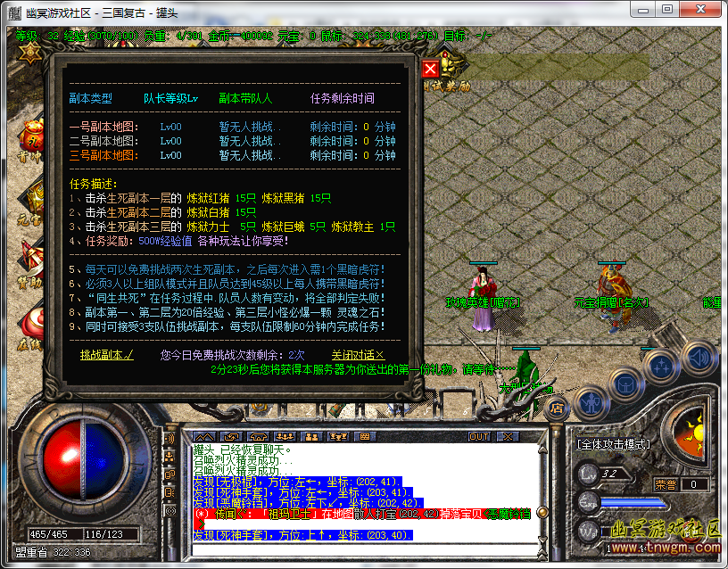The width and height of the screenshot is (728, 569).
Task: Click the group-tree icon left of chat
Action: pyautogui.click(x=170, y=457)
